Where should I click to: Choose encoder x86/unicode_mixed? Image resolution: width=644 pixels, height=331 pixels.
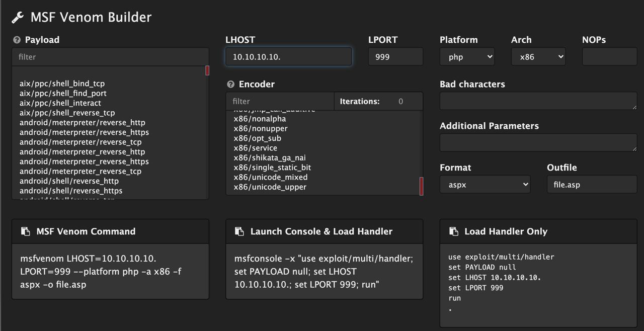point(270,177)
